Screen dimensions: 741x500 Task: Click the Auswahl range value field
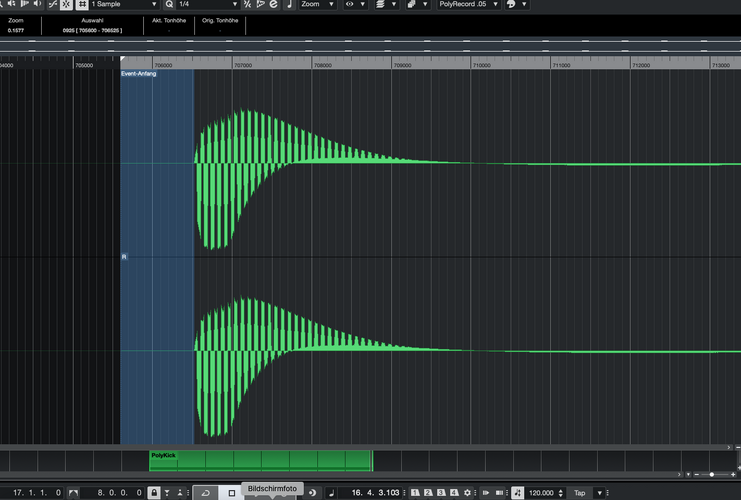tap(92, 30)
